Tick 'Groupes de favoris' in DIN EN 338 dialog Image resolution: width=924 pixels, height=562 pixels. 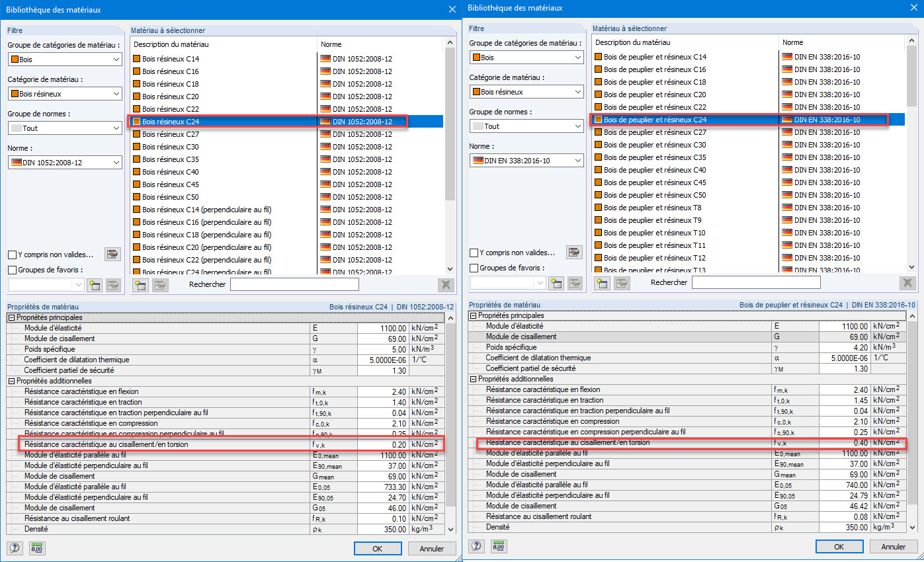(x=474, y=268)
